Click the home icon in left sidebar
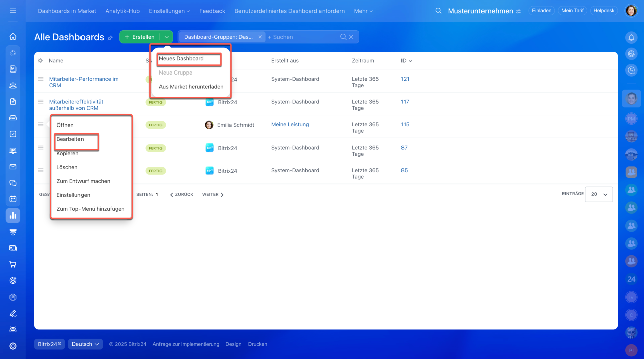Viewport: 644px width, 359px height. (13, 36)
